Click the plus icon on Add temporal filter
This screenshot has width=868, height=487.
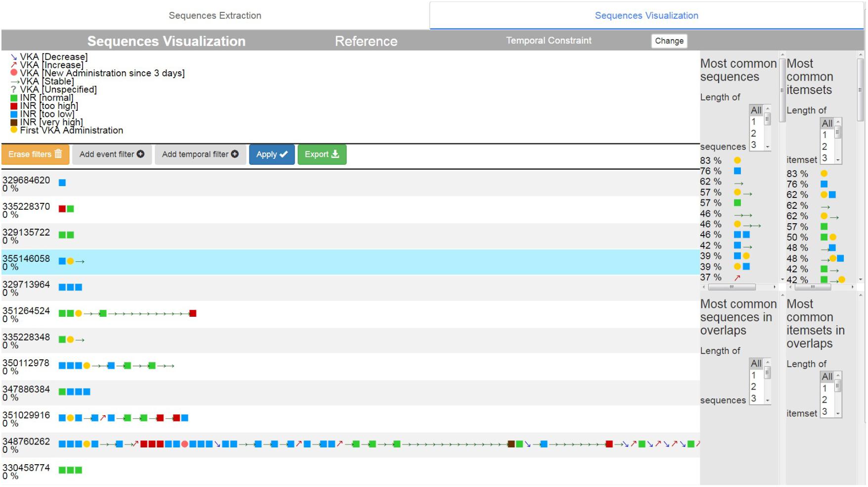pos(235,154)
